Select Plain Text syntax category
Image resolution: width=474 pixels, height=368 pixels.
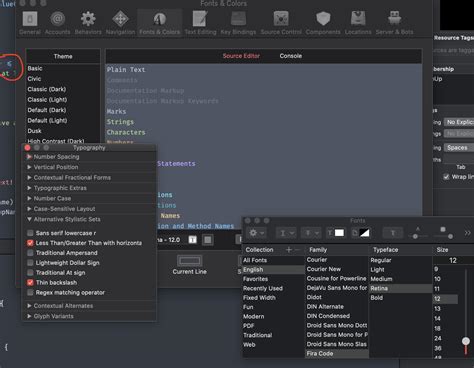click(126, 70)
